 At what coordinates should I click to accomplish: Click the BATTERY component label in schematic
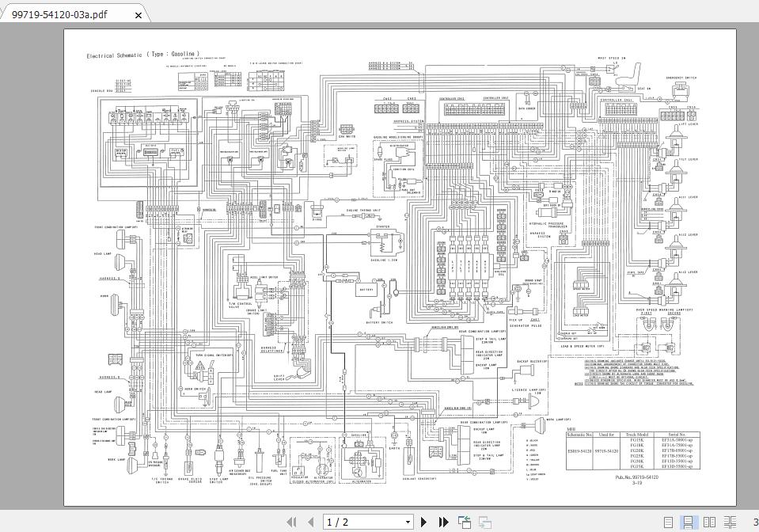coord(366,290)
